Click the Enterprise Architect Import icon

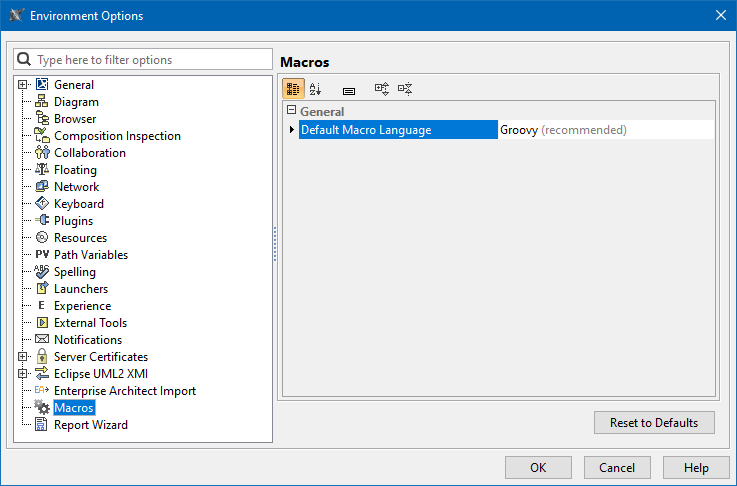[x=42, y=390]
